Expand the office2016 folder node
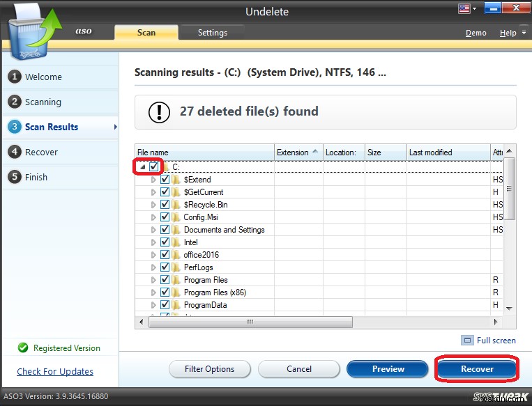Screen dimensions: 532x406 pyautogui.click(x=154, y=255)
